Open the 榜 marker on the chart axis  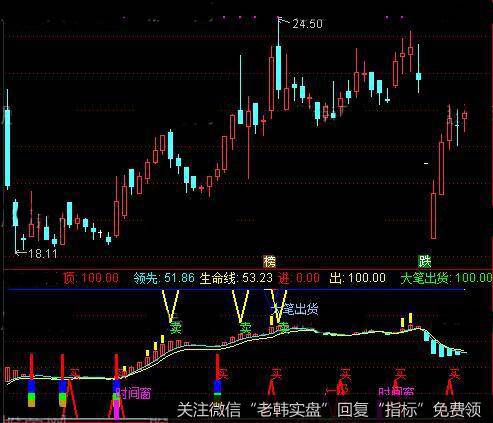click(270, 262)
